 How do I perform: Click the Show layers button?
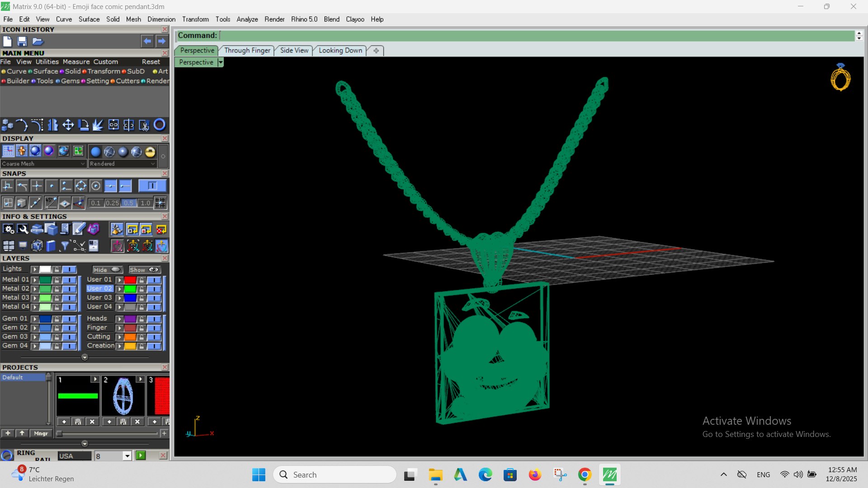(144, 270)
